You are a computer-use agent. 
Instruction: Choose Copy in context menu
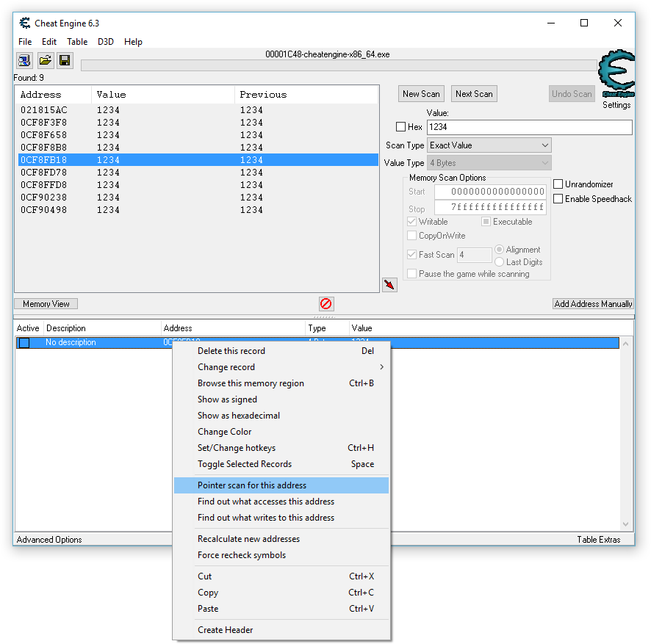(281, 592)
